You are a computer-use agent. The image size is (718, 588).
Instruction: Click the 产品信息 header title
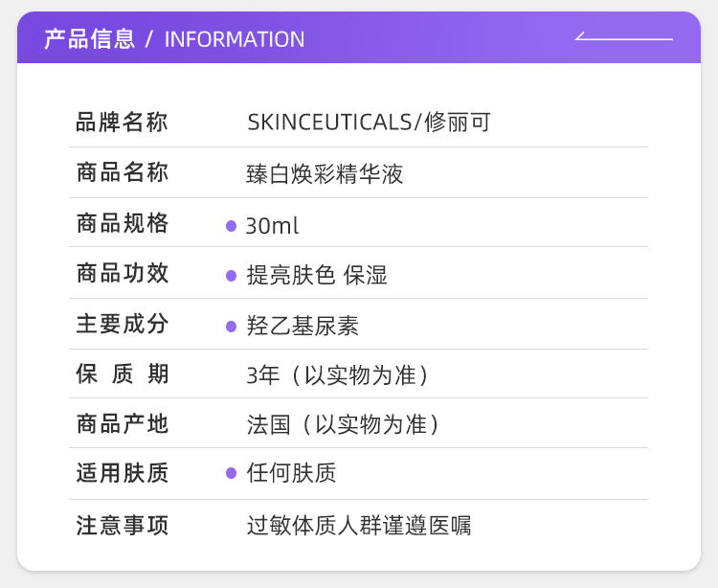click(x=90, y=39)
